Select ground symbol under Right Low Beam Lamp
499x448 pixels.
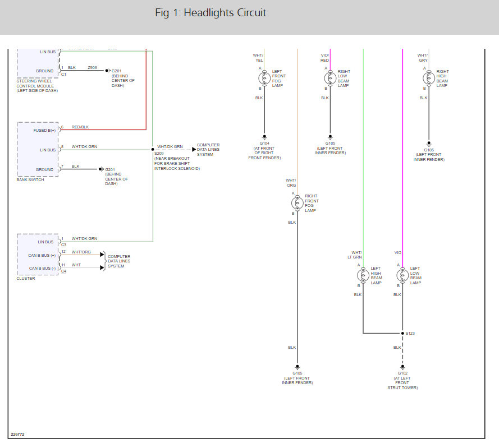click(331, 137)
